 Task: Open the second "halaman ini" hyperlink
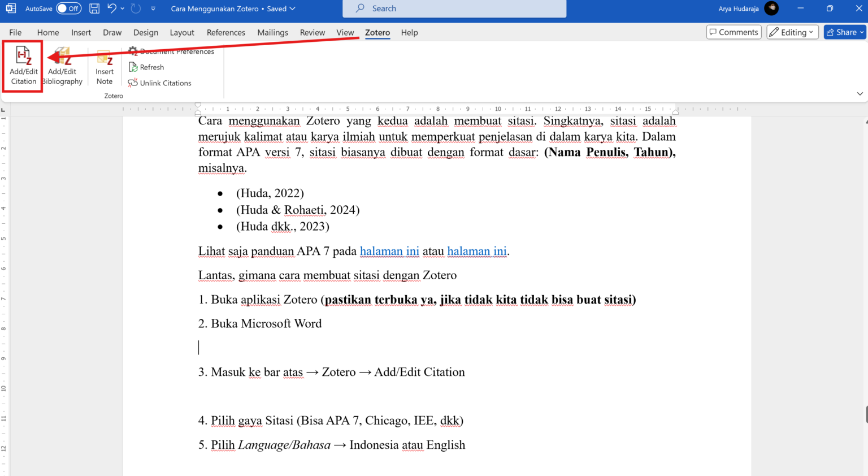tap(477, 251)
